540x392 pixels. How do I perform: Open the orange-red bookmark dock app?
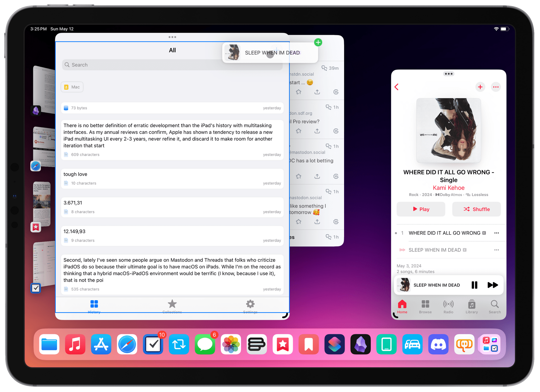tap(308, 344)
